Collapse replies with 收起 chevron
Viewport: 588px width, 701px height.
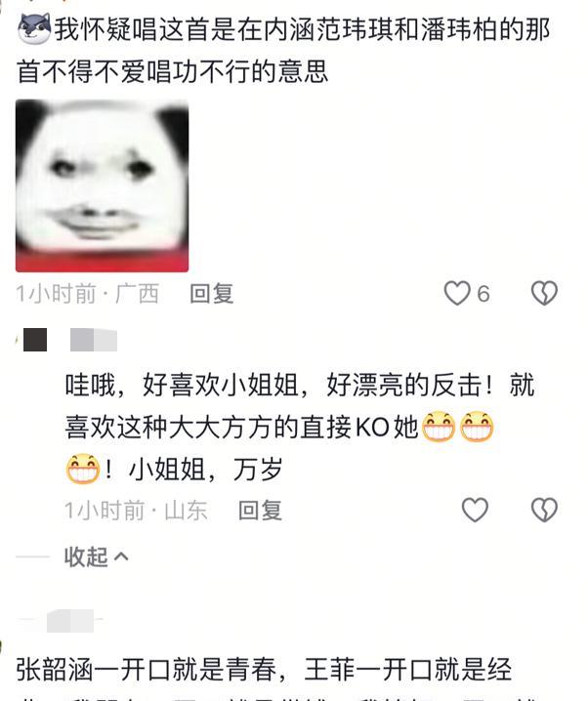tap(97, 557)
